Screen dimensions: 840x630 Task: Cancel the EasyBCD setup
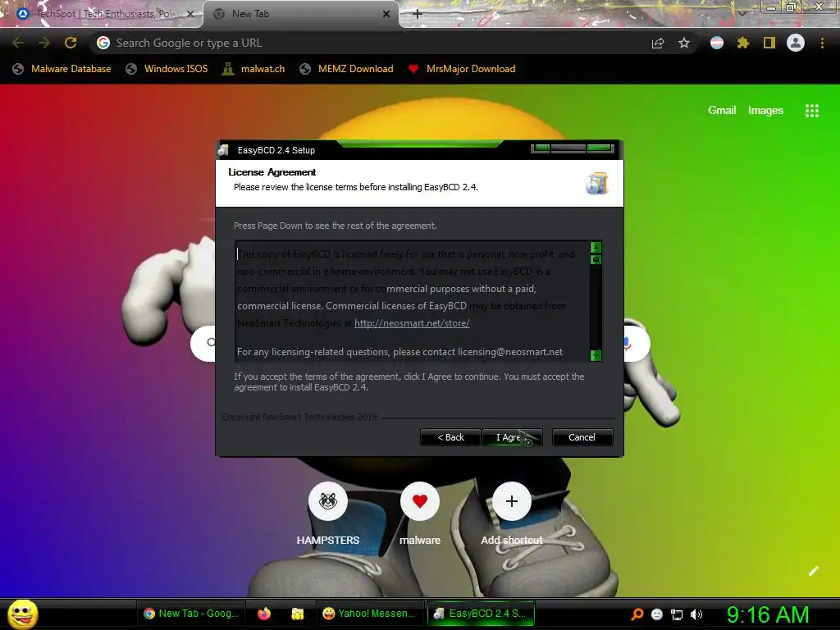(582, 437)
